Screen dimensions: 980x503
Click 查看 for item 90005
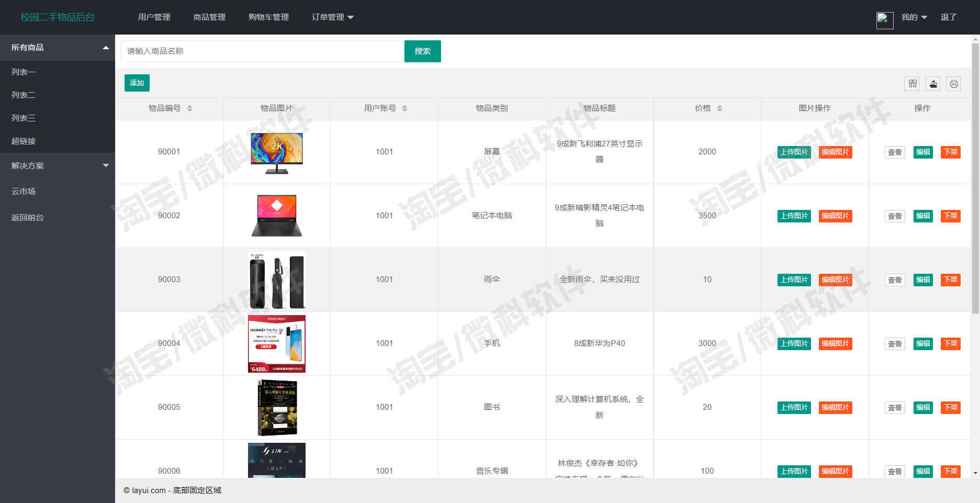pyautogui.click(x=895, y=408)
